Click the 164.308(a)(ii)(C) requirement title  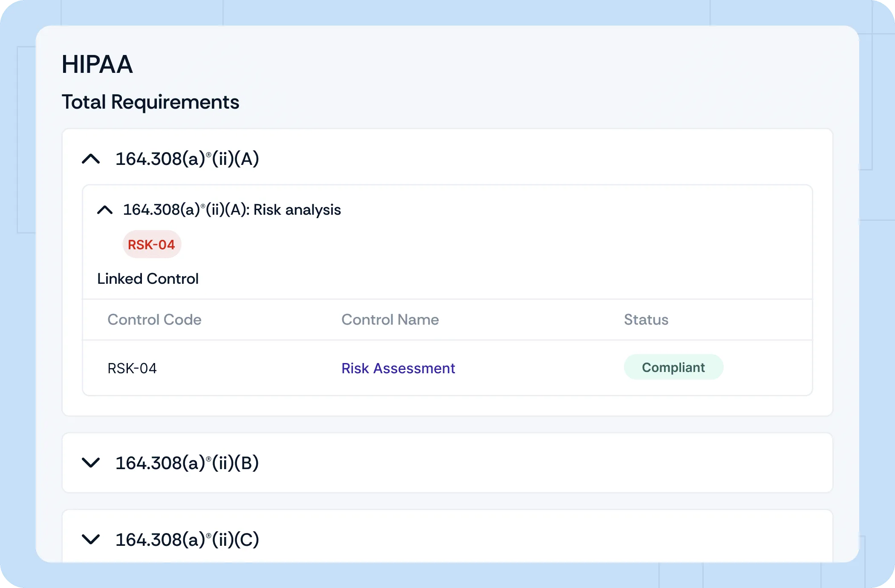tap(188, 539)
